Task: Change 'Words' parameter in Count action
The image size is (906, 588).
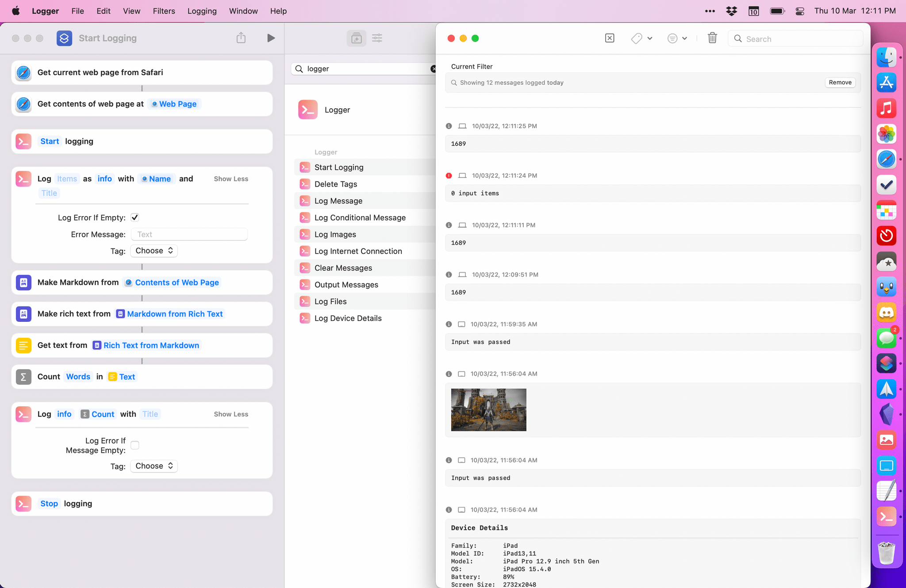Action: [78, 377]
